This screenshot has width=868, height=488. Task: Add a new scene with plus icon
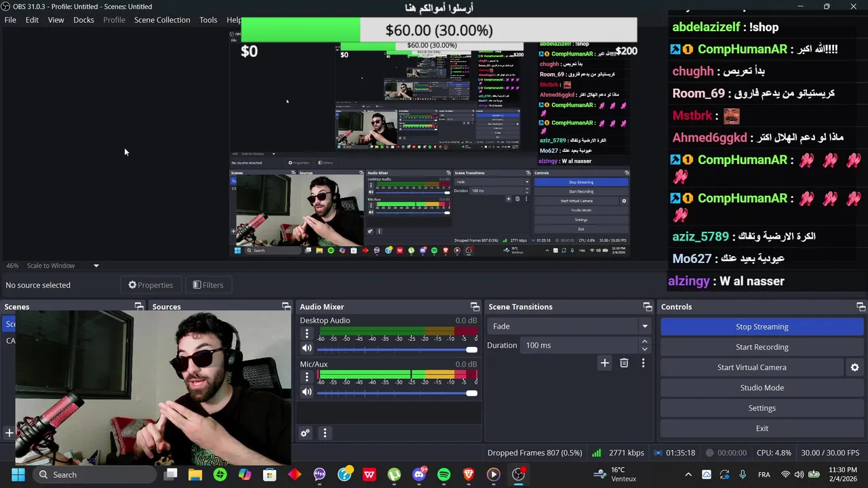click(x=9, y=432)
